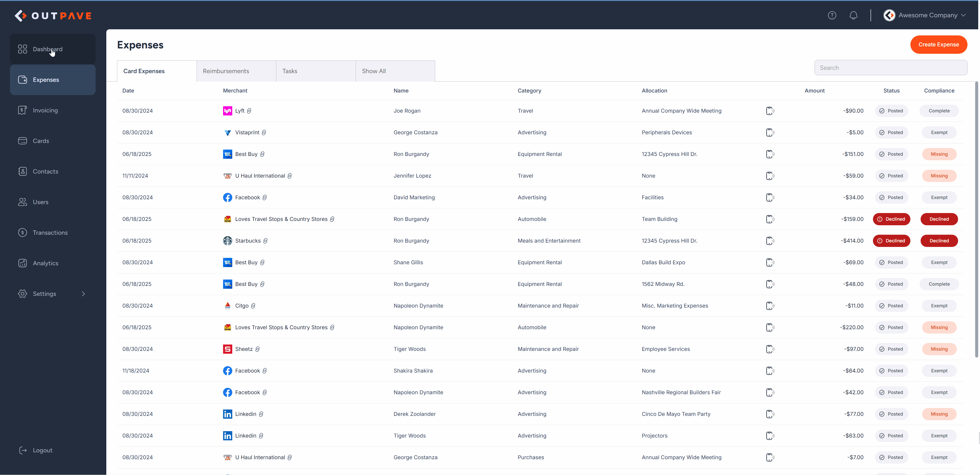Click 'Misc. Marketing Expenses' allocation
The width and height of the screenshot is (980, 475).
click(675, 306)
